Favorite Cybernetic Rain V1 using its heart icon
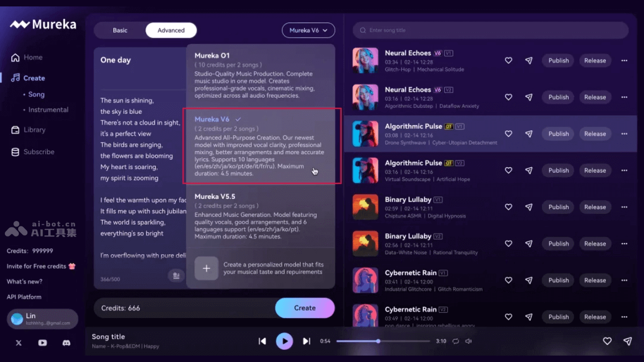Image resolution: width=644 pixels, height=362 pixels. click(508, 280)
